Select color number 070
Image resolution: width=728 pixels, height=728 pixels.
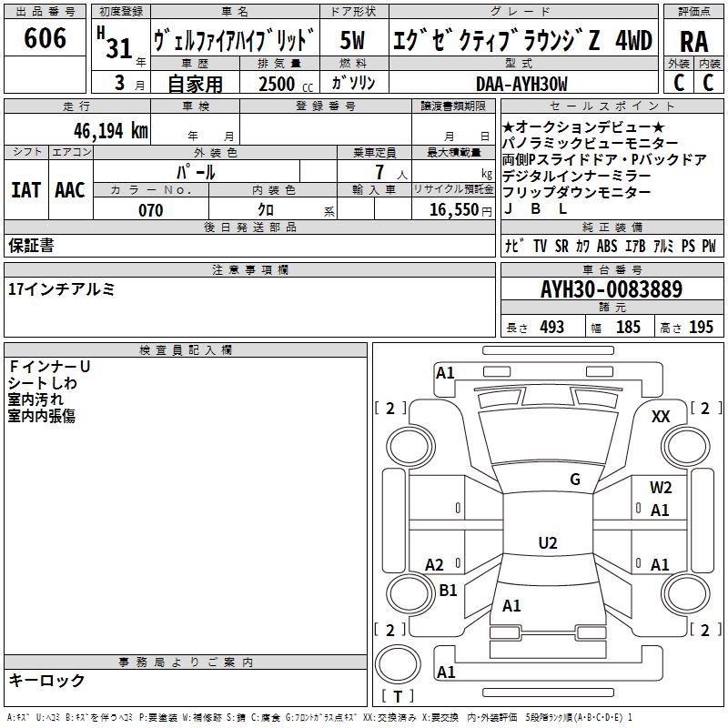tap(151, 210)
